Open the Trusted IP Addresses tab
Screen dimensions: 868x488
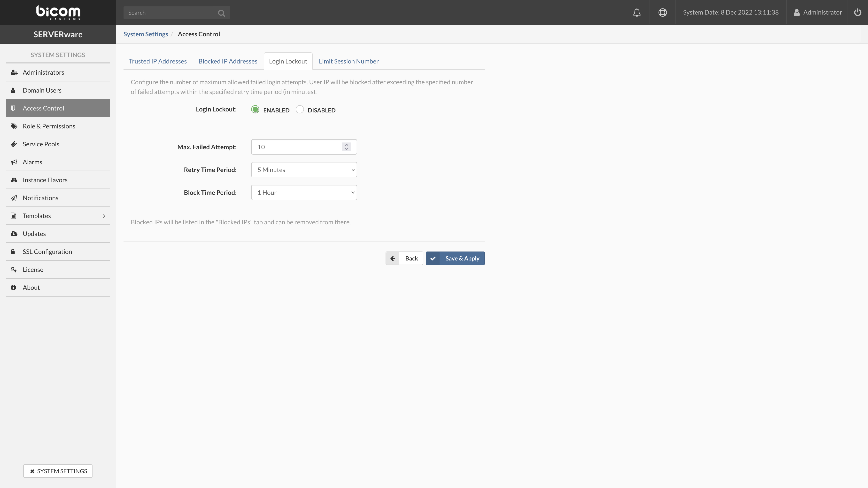click(x=158, y=61)
